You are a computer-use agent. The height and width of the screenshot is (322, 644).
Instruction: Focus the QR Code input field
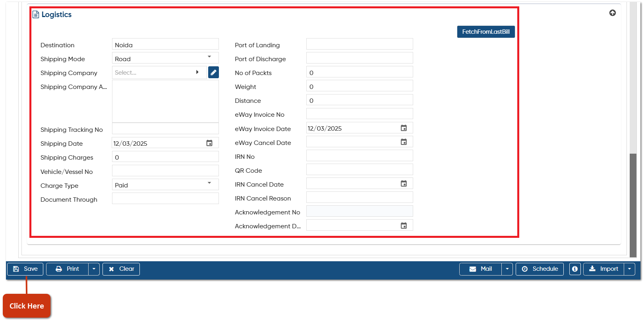360,170
